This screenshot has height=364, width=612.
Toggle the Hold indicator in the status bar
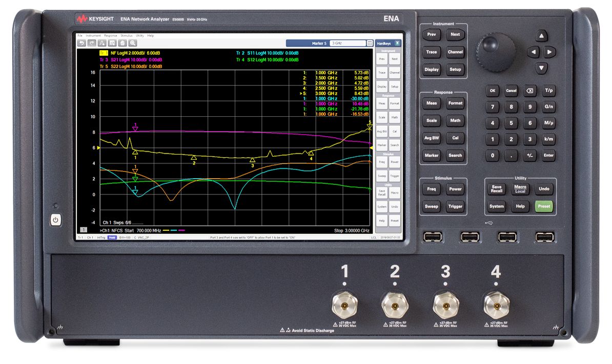click(112, 238)
